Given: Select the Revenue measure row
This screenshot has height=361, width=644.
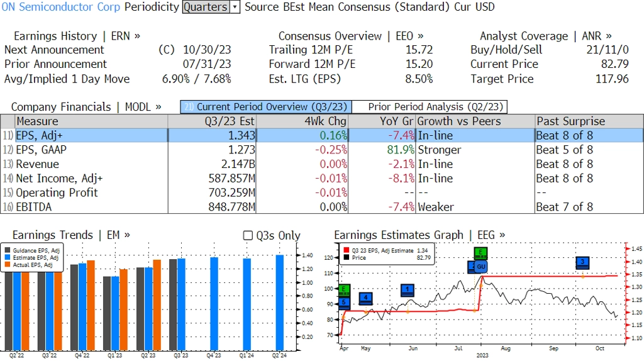Looking at the screenshot, I should tap(322, 164).
